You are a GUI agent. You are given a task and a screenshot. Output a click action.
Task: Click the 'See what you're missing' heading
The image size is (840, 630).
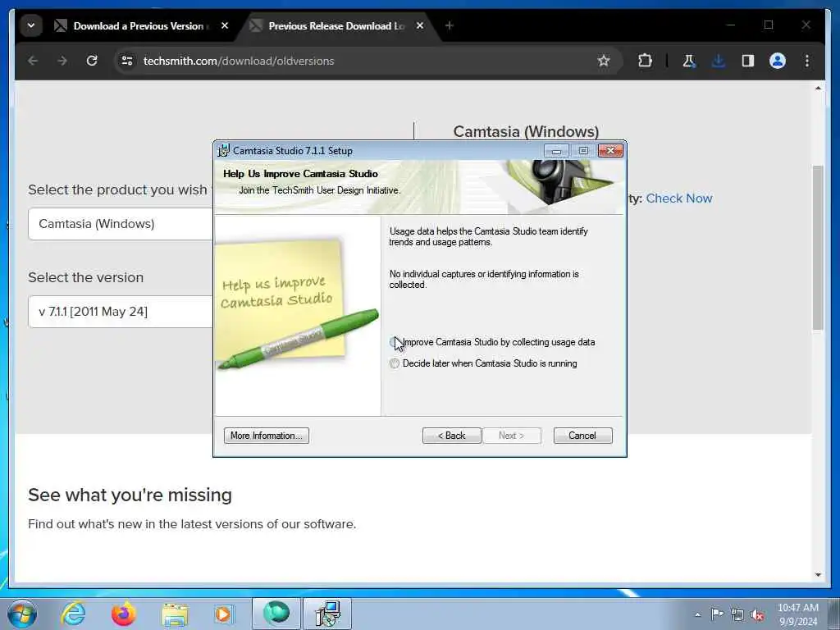[x=130, y=495]
